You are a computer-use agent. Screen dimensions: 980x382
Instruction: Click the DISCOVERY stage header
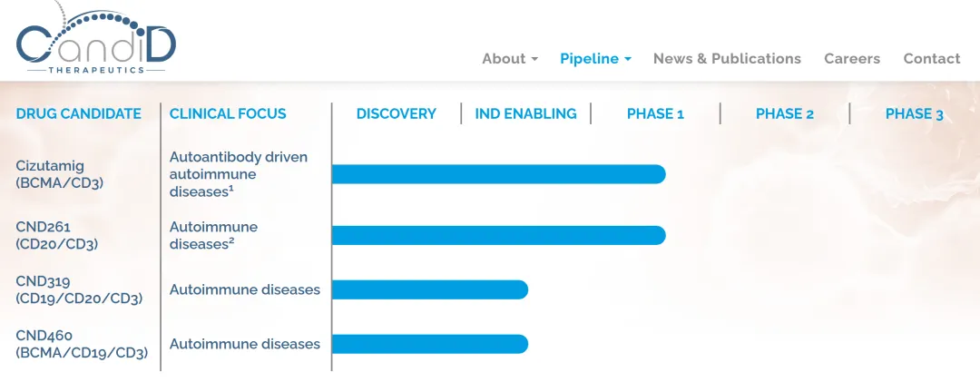(397, 113)
